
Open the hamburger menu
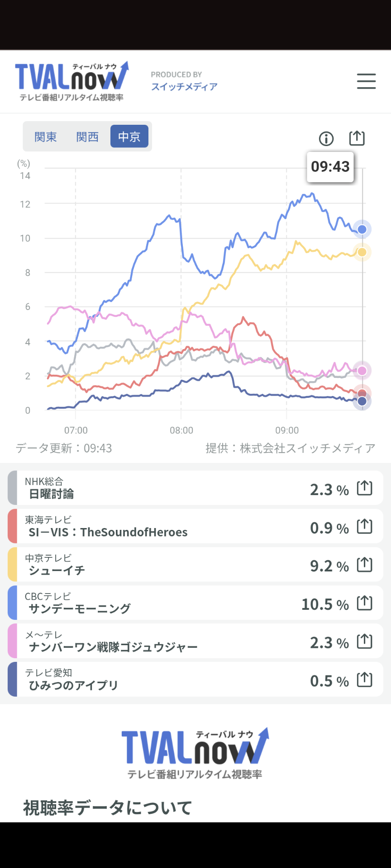(366, 81)
